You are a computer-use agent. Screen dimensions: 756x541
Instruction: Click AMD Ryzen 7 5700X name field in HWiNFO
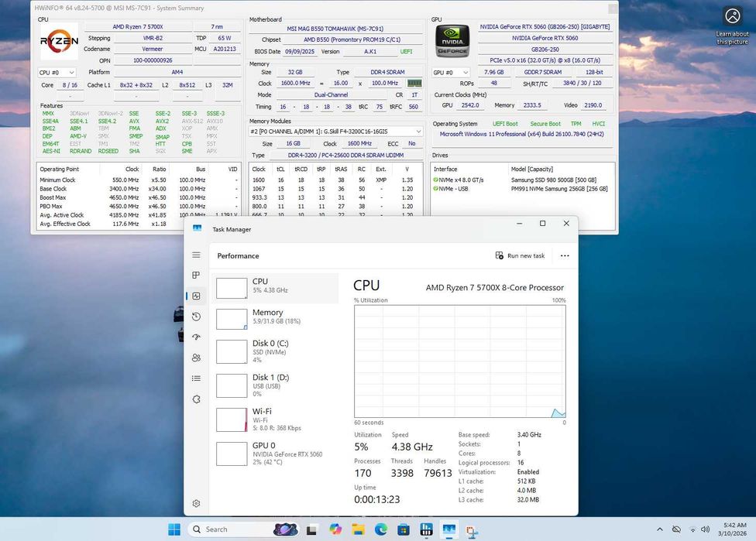click(137, 27)
